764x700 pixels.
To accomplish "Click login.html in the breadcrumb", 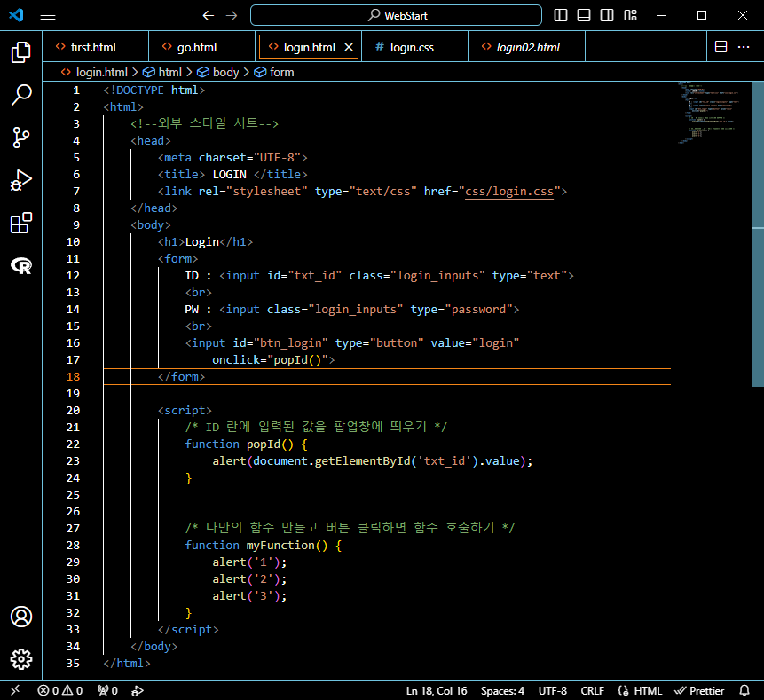I will [x=101, y=72].
